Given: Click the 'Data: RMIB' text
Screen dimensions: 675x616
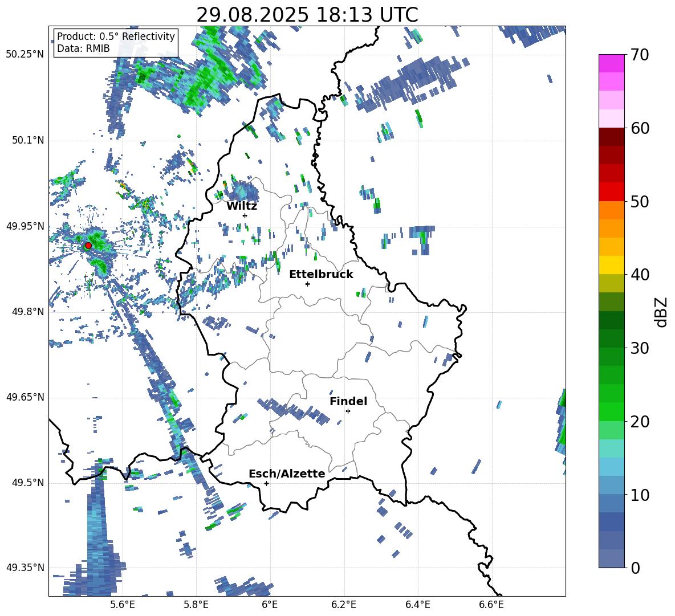Looking at the screenshot, I should pyautogui.click(x=83, y=48).
